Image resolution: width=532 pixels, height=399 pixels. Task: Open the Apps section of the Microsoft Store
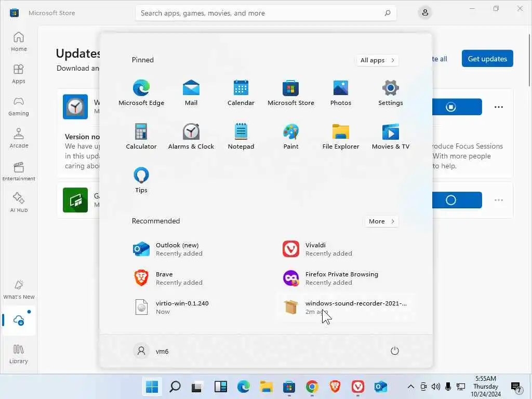[x=19, y=74]
